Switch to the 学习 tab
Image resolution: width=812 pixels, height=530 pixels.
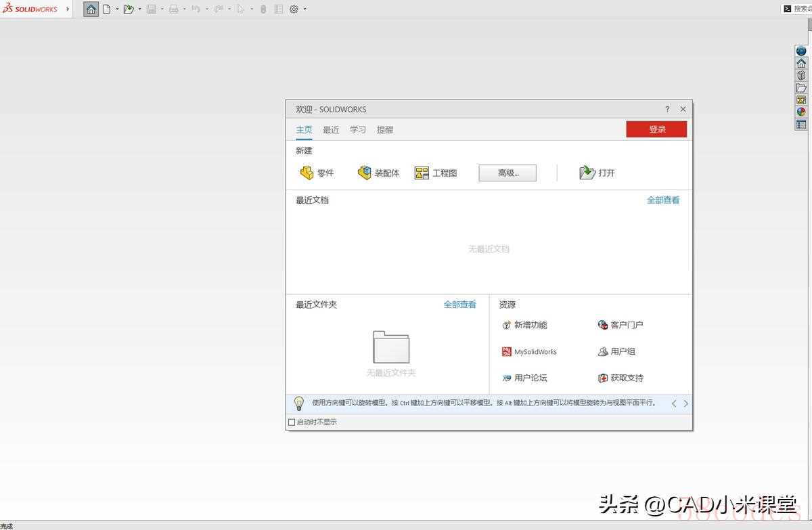coord(358,130)
